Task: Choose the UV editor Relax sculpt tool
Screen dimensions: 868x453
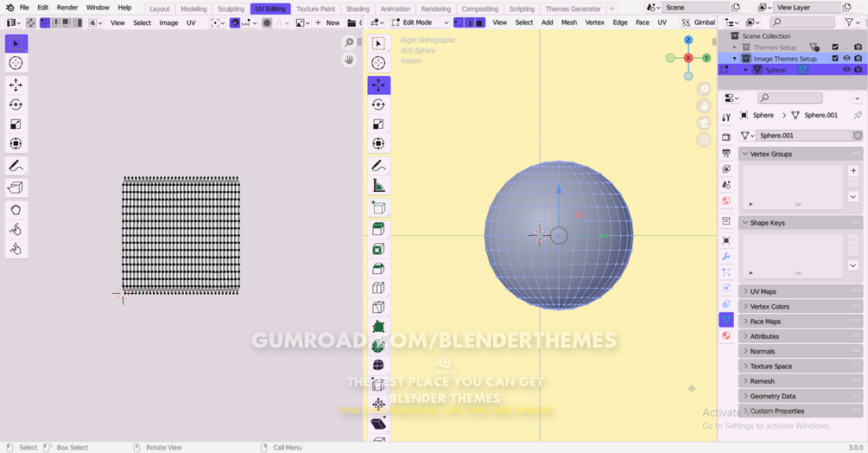Action: click(x=16, y=229)
